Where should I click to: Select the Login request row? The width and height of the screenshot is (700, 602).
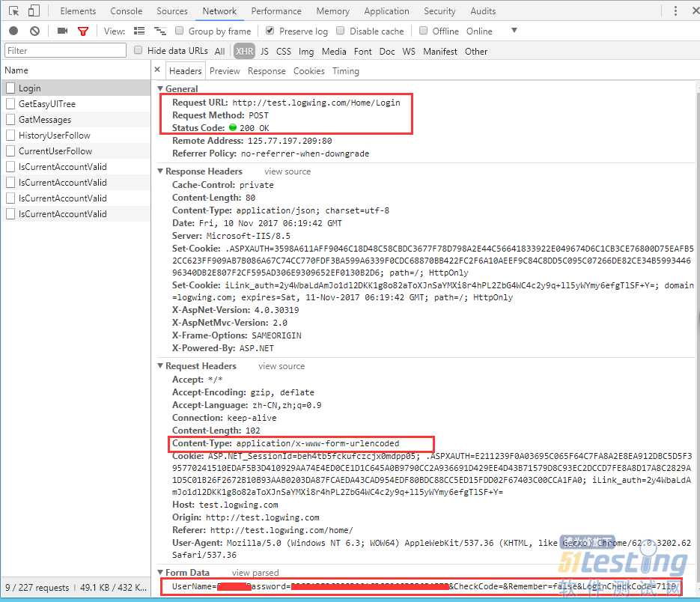[x=76, y=88]
